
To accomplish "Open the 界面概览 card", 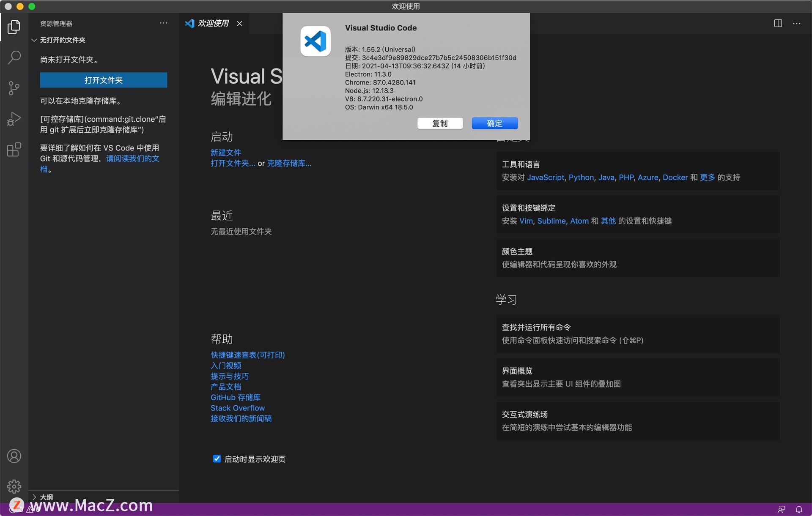I will coord(638,377).
